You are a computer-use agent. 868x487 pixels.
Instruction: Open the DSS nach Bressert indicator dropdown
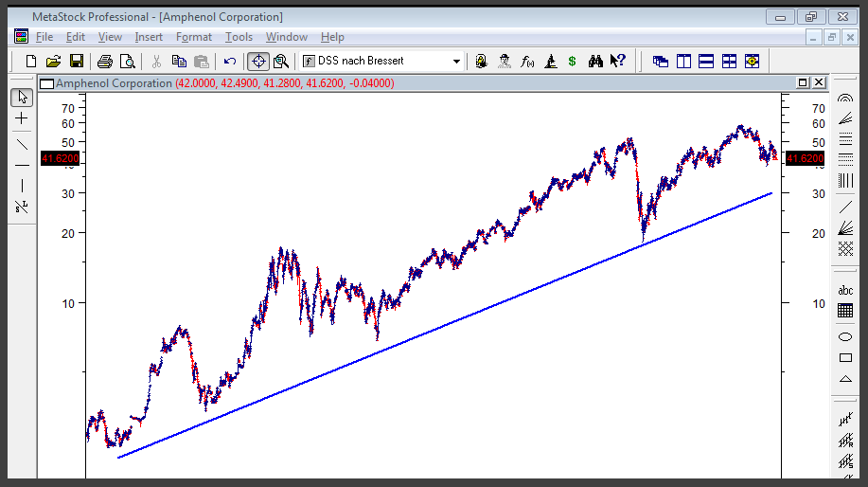pyautogui.click(x=381, y=61)
